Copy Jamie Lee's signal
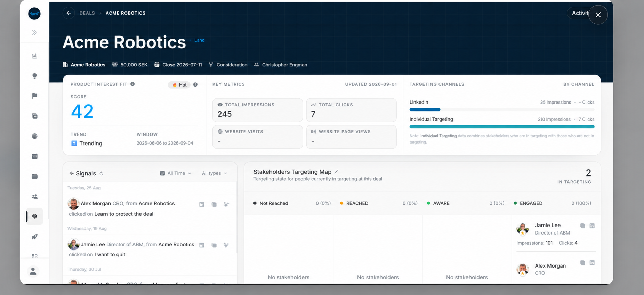The height and width of the screenshot is (295, 644). point(214,245)
